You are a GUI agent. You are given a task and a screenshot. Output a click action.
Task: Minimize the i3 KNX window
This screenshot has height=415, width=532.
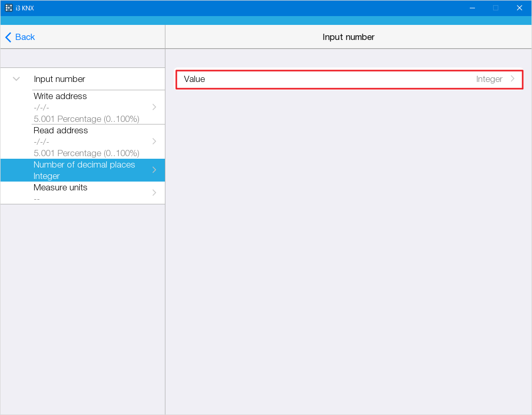click(472, 8)
